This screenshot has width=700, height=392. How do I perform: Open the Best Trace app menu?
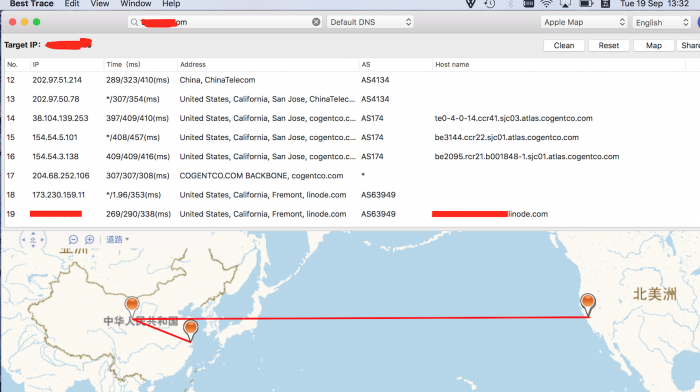pyautogui.click(x=31, y=4)
